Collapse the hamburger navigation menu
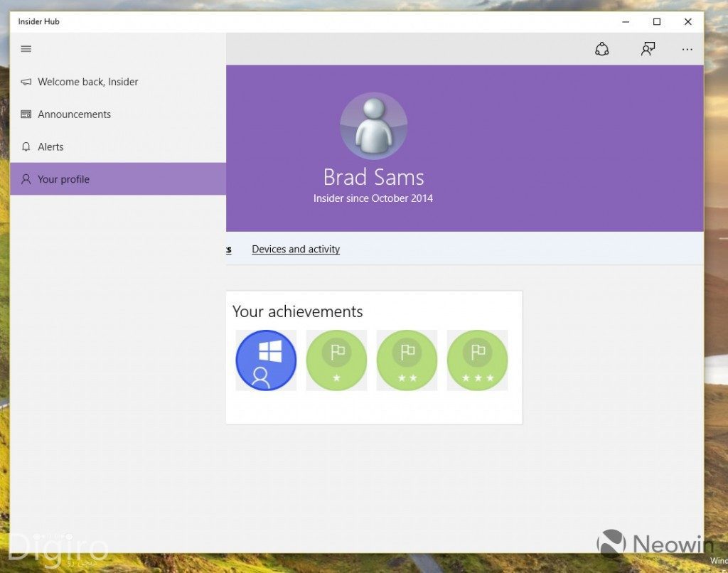Image resolution: width=728 pixels, height=573 pixels. click(x=26, y=49)
